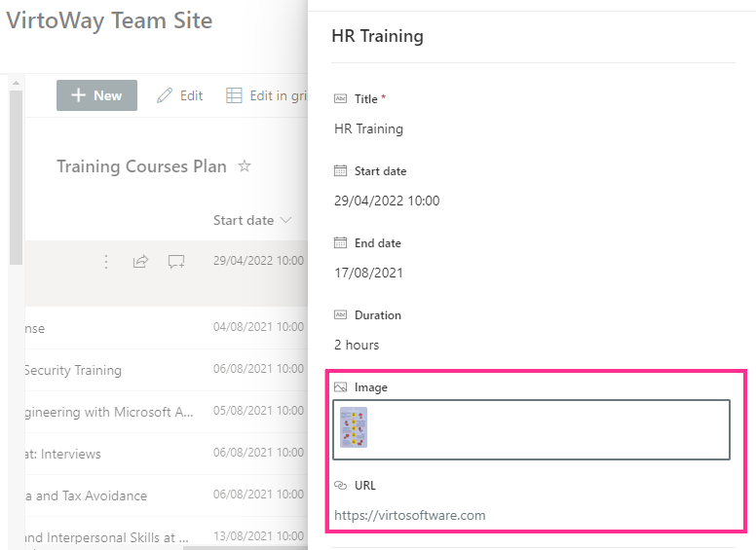Click the VirtoWay Team Site title
The width and height of the screenshot is (756, 550).
109,20
